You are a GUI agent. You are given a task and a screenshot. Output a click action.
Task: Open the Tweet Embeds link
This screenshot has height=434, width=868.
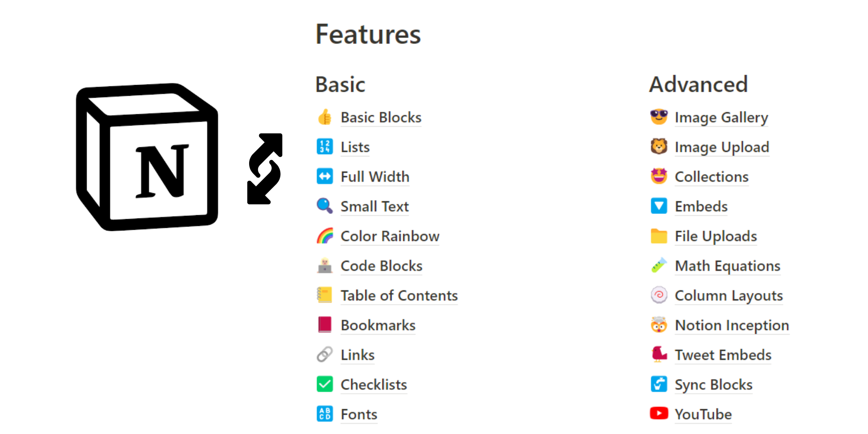tap(723, 355)
